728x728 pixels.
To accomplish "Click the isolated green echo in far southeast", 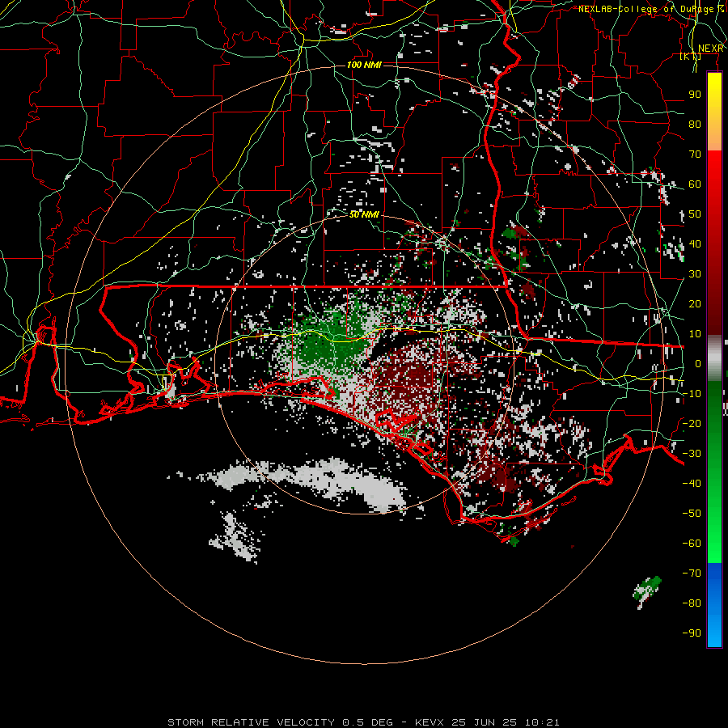I will (647, 591).
